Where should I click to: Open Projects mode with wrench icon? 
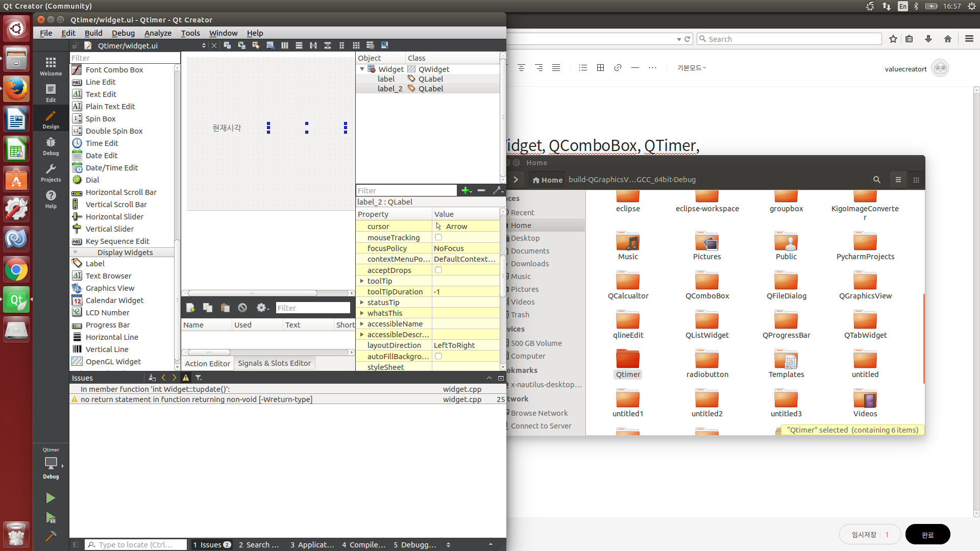51,172
